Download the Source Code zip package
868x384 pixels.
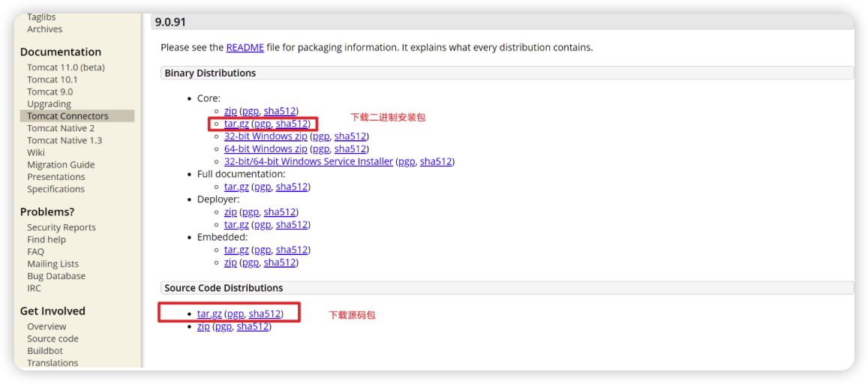point(203,326)
